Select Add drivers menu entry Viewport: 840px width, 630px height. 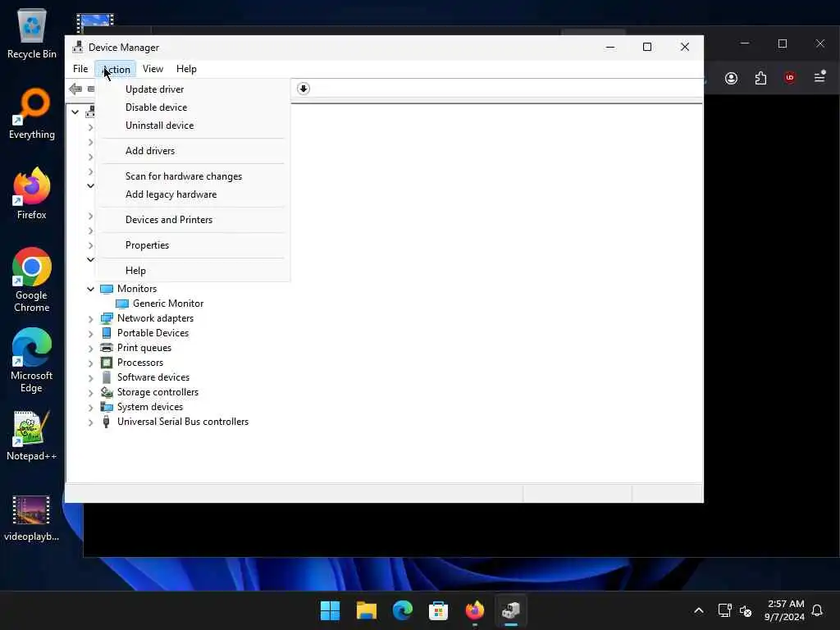150,151
